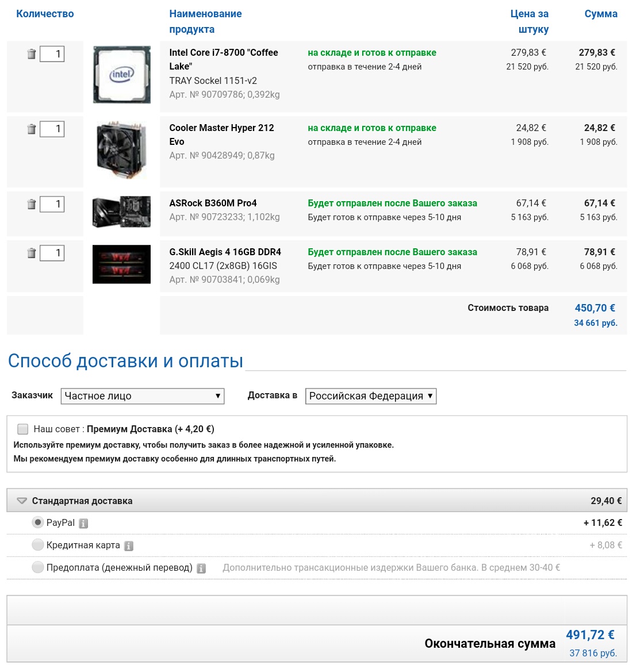Click ASRock row status Будет отправлен после Вашего заказа
The image size is (644, 665).
pos(392,203)
